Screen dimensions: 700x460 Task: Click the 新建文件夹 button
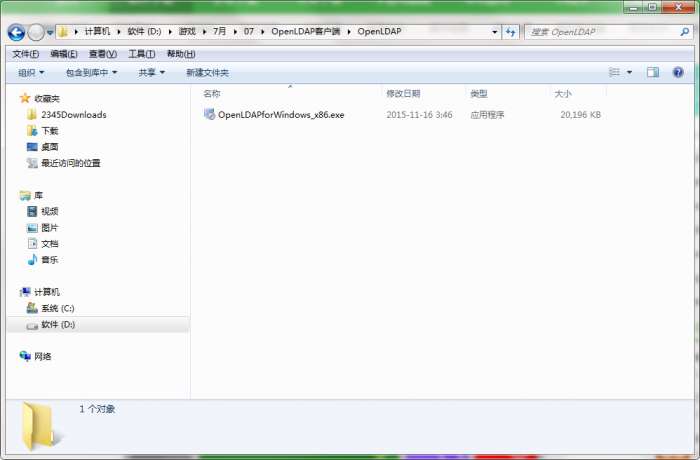[207, 72]
